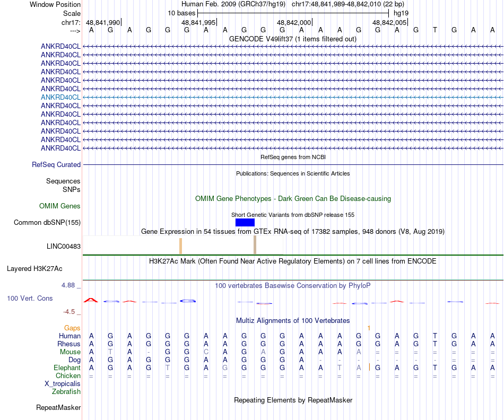Click the 48,841,990 coordinate tick label
Screen dimensions: 504x420
[x=103, y=22]
